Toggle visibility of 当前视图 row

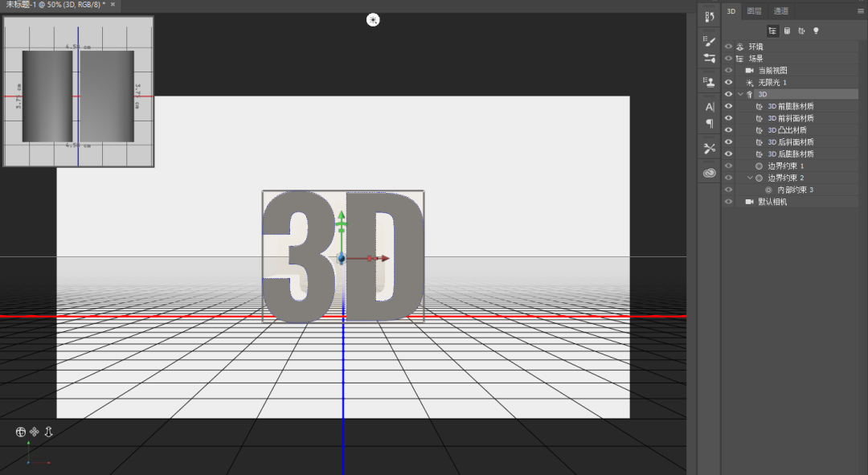[x=728, y=70]
